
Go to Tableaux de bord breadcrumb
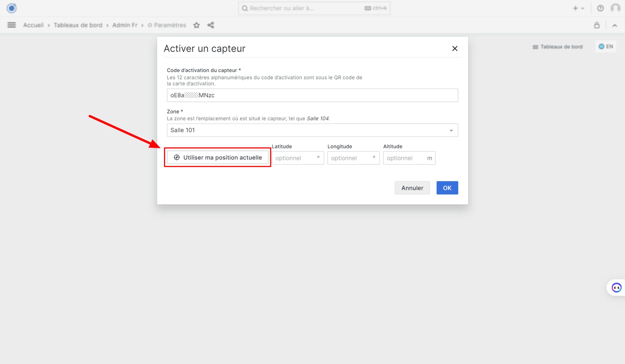[x=78, y=25]
